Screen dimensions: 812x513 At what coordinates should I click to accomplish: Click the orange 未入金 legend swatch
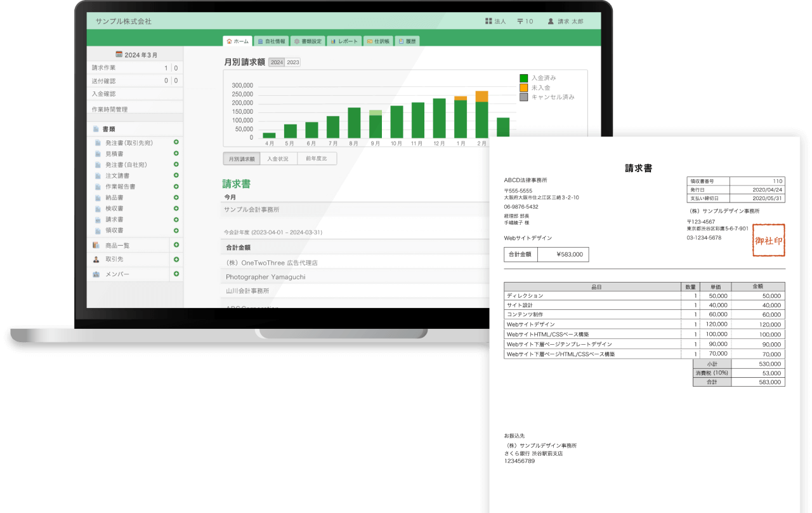(x=523, y=88)
